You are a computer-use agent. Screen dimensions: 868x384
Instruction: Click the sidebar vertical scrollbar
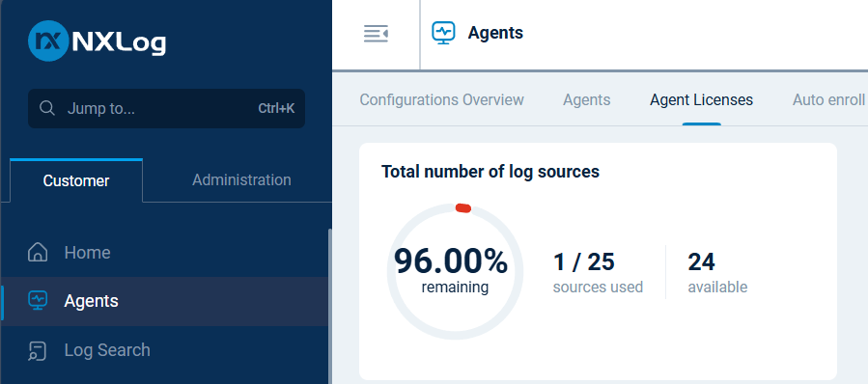click(330, 306)
